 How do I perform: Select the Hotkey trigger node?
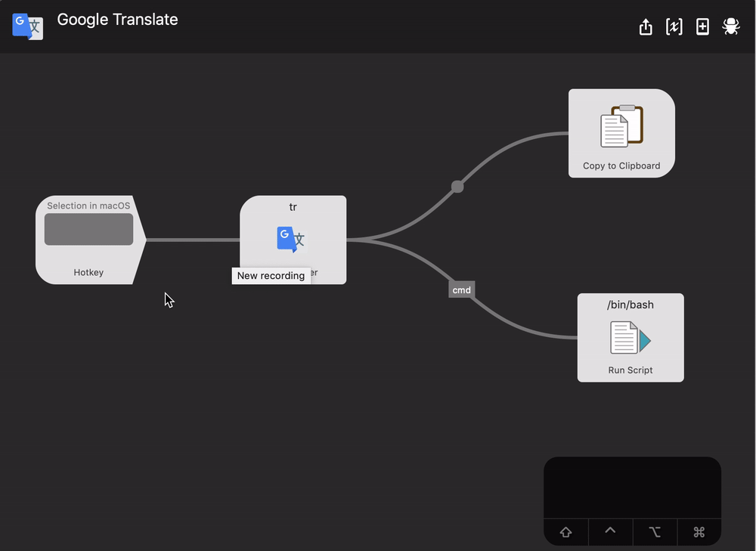(90, 240)
